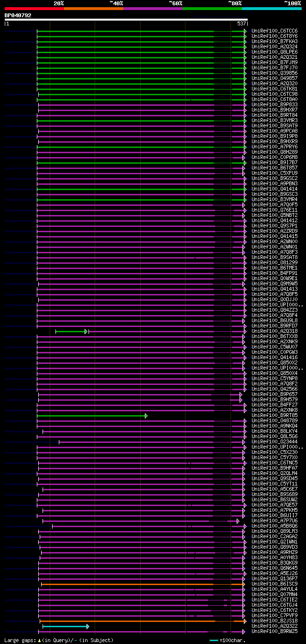Open UniRef100_B9I7B7 entry
Viewport: 306px width, 644px height.
274,163
